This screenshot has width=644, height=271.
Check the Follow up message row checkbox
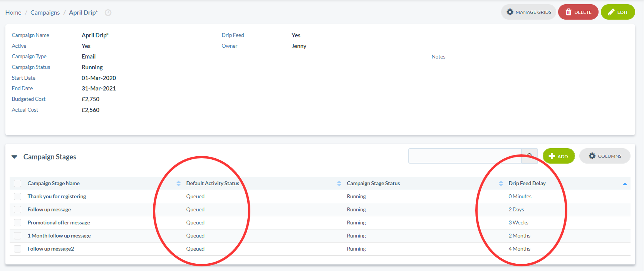click(x=17, y=209)
